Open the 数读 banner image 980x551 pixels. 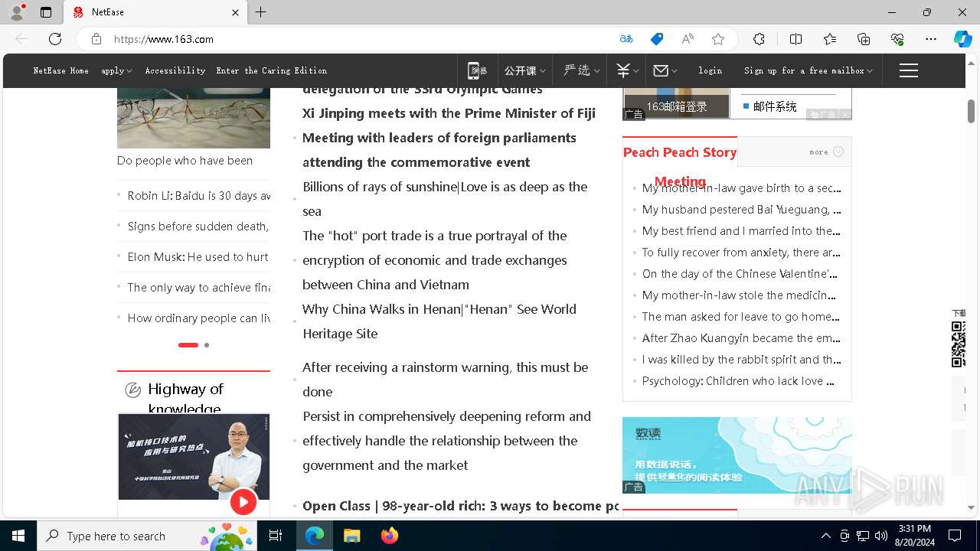pos(737,455)
